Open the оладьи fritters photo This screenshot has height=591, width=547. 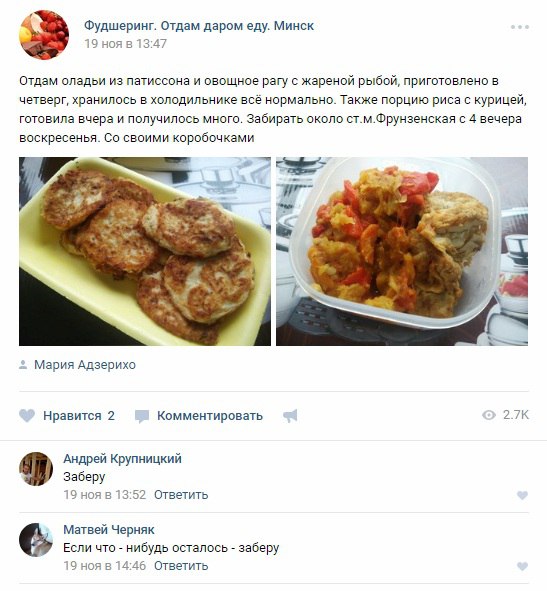(x=145, y=251)
